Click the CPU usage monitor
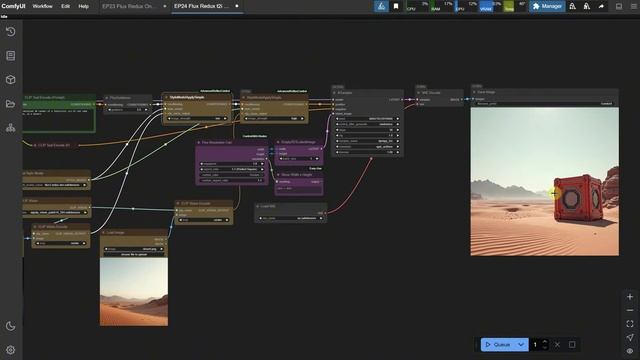Screen dimensions: 640x360 [x=417, y=6]
